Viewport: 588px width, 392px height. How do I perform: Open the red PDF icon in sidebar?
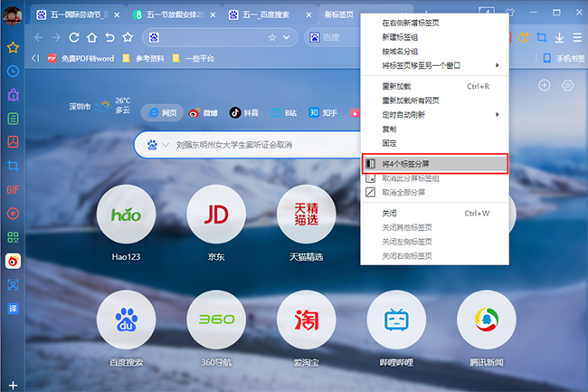click(13, 142)
